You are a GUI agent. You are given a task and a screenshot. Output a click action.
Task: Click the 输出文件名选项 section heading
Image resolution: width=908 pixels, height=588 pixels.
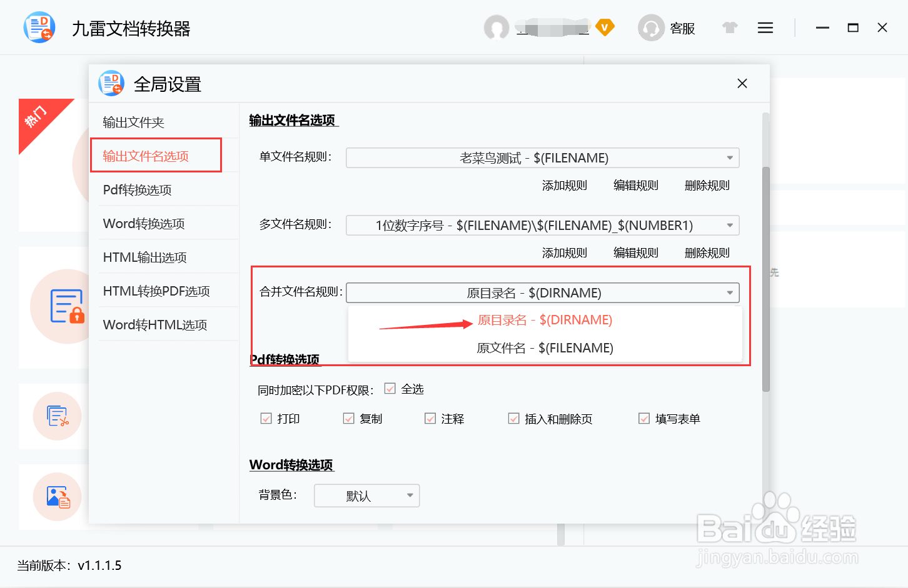(x=293, y=120)
